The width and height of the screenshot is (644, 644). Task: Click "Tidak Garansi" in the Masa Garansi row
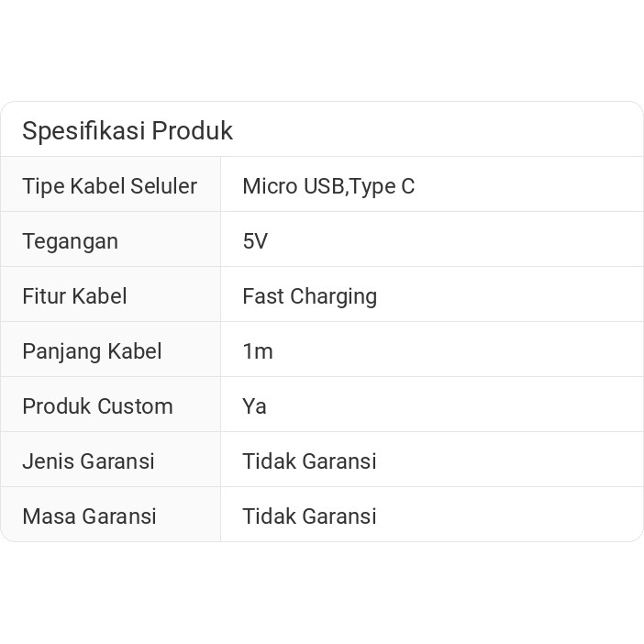click(309, 516)
